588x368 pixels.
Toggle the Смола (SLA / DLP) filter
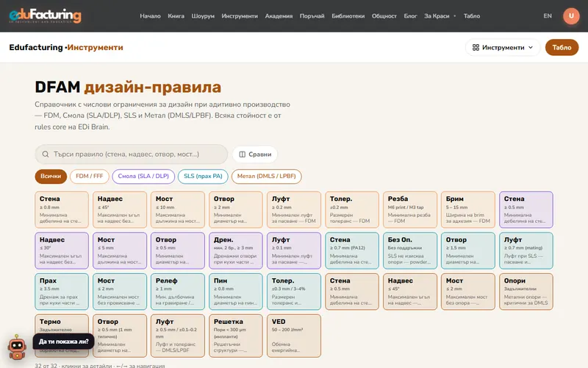[143, 176]
